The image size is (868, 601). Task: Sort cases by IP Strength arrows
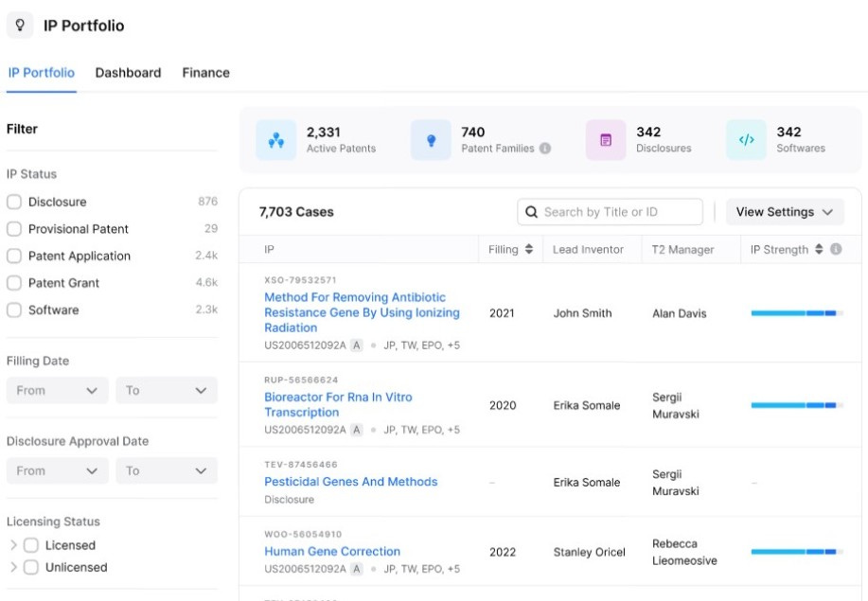819,249
